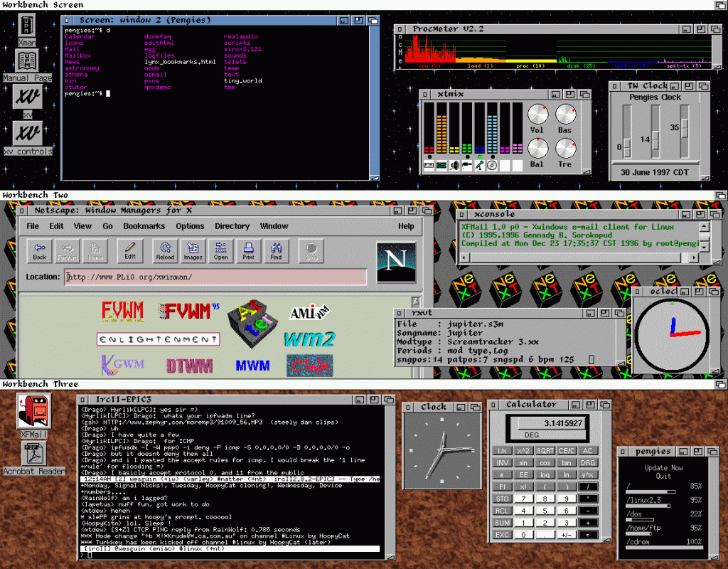Open the Help menu in Netscape
The width and height of the screenshot is (728, 569).
[x=406, y=226]
